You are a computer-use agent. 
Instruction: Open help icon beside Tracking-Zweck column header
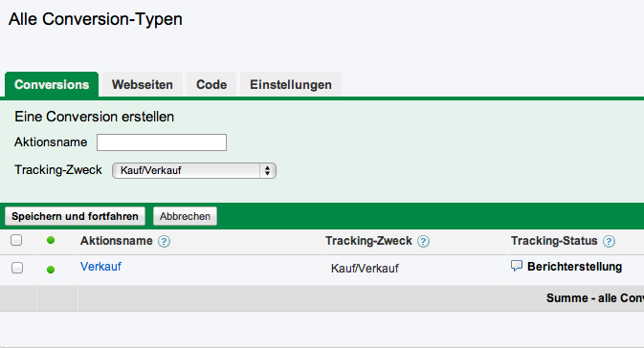tap(423, 241)
